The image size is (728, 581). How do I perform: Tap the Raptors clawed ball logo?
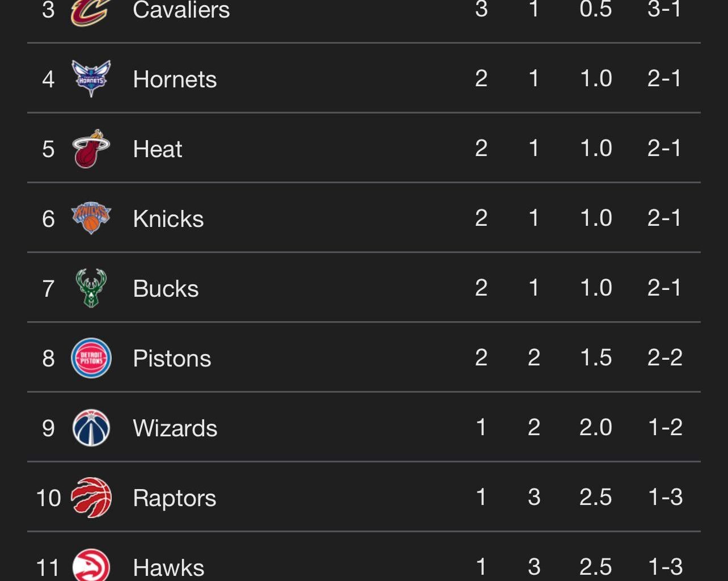(x=91, y=498)
